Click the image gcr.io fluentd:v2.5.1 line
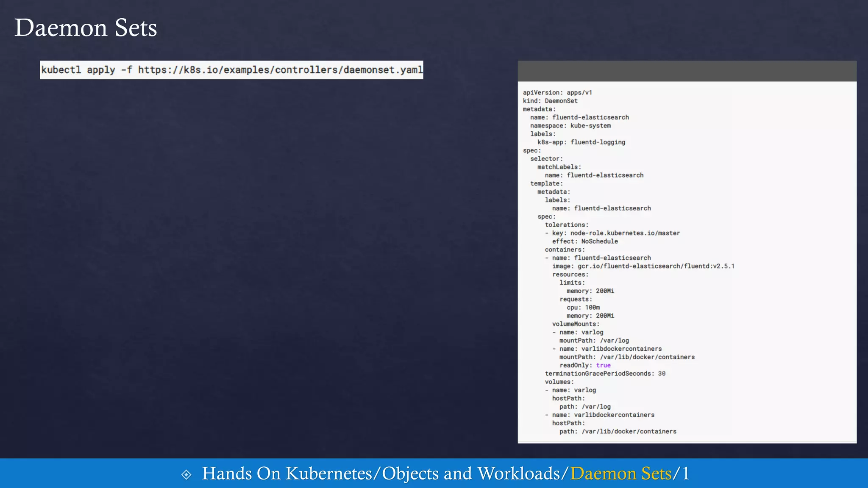Image resolution: width=868 pixels, height=488 pixels. pyautogui.click(x=643, y=266)
